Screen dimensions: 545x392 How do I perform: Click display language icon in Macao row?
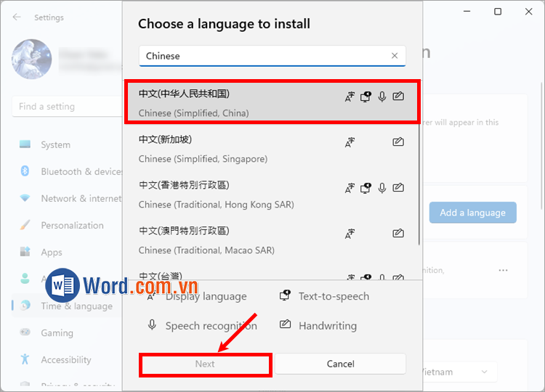point(350,234)
